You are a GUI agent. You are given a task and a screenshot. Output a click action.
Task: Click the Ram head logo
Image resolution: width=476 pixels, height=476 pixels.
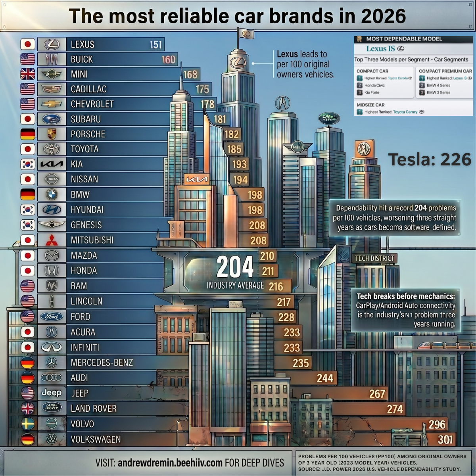pos(52,286)
